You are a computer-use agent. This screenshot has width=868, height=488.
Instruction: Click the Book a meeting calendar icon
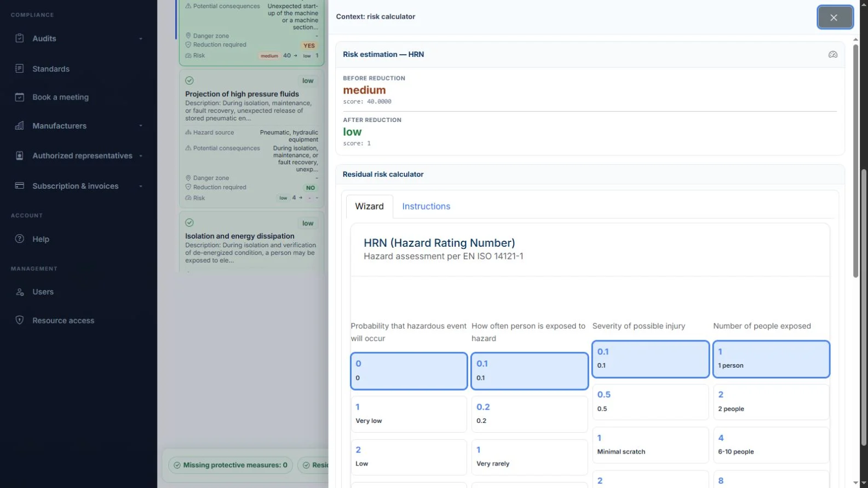[20, 97]
